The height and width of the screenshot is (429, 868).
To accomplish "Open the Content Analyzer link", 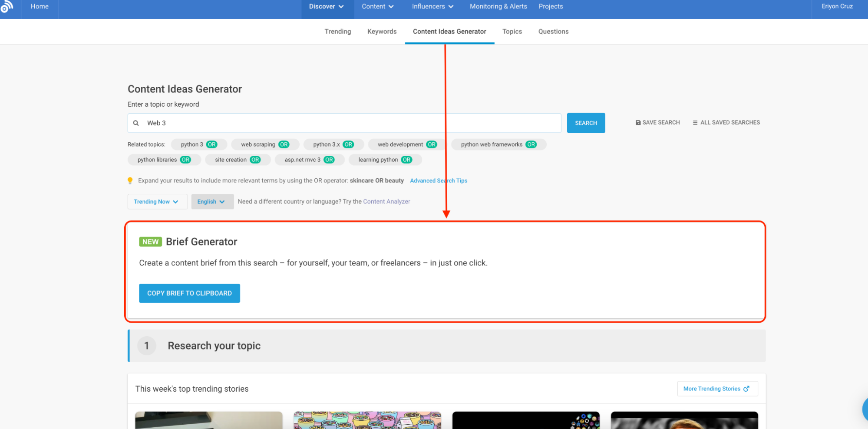I will [x=386, y=202].
